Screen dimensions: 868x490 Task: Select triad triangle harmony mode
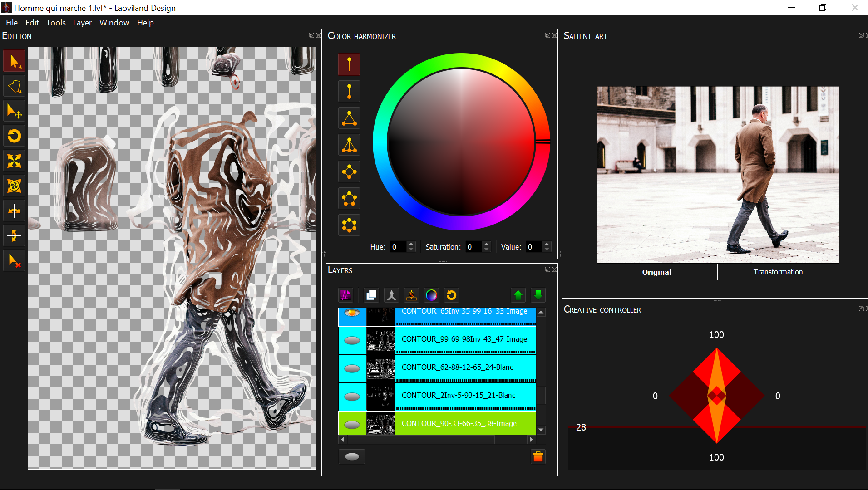349,118
